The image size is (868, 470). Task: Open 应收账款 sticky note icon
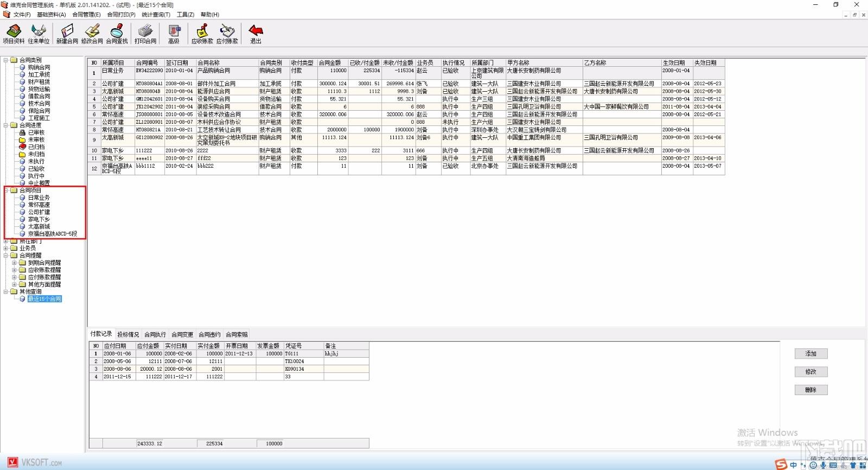click(202, 34)
